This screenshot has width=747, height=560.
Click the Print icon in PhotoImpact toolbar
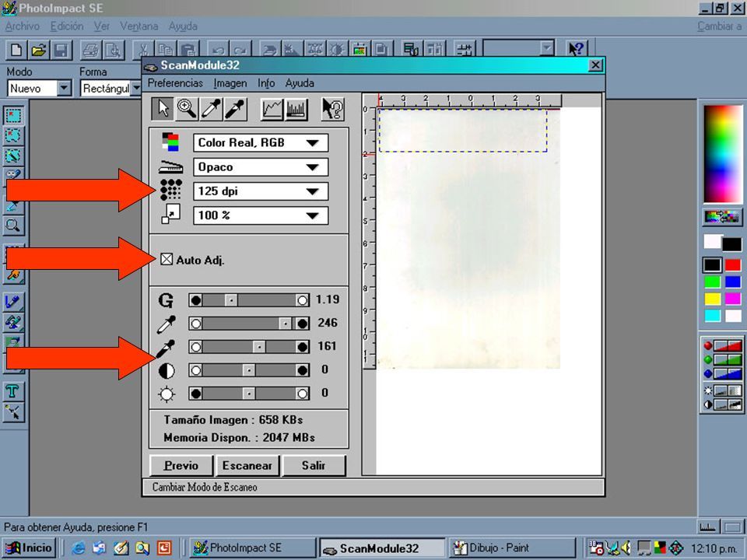coord(90,50)
